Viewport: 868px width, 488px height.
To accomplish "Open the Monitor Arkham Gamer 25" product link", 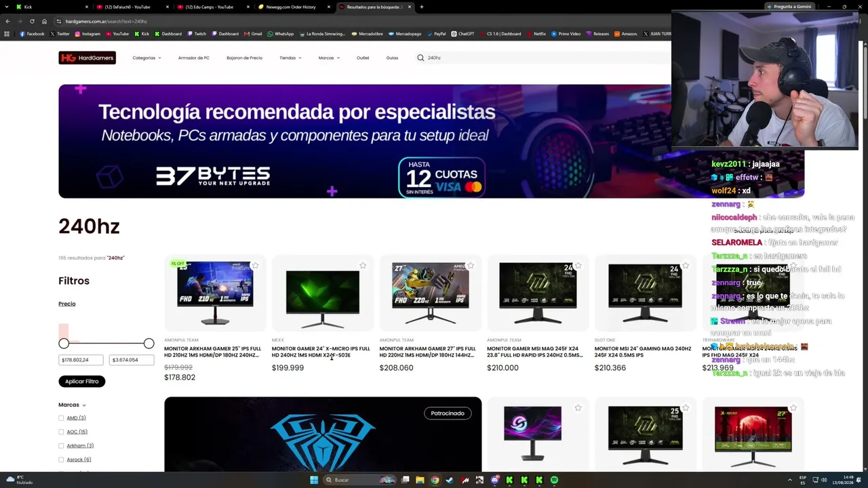I will point(212,352).
